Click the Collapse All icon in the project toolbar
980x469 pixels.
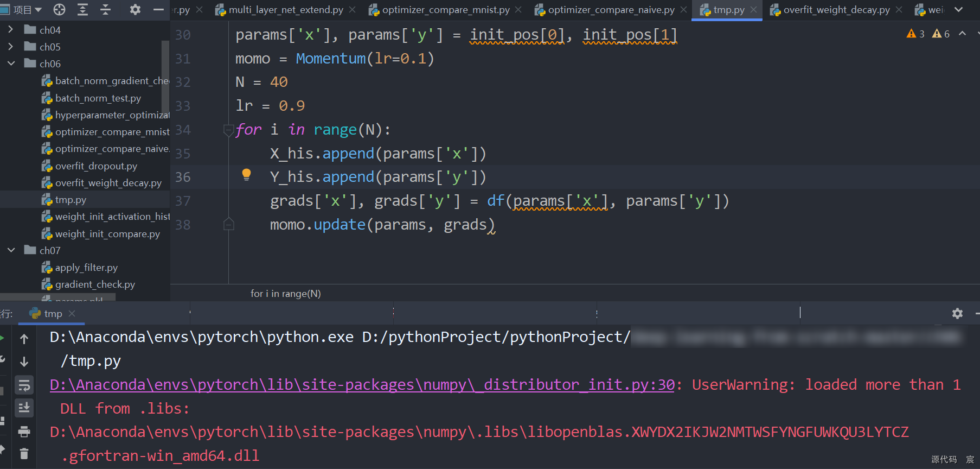105,9
